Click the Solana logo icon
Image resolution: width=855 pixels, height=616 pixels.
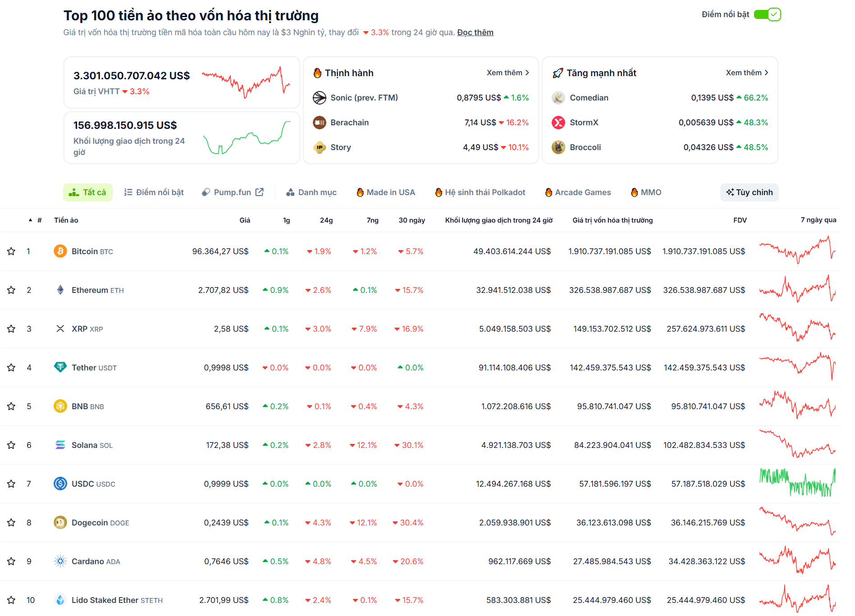60,445
